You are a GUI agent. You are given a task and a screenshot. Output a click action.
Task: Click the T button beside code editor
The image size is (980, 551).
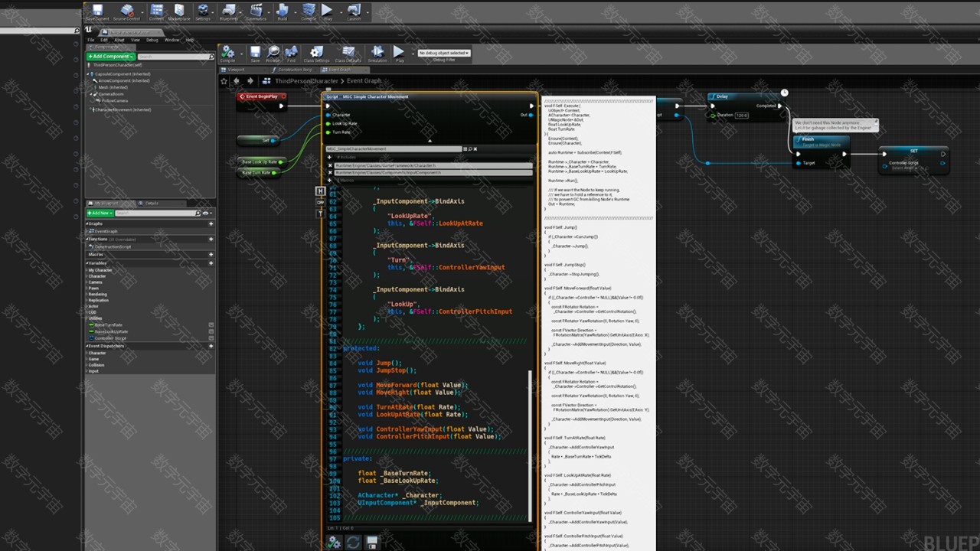(320, 214)
